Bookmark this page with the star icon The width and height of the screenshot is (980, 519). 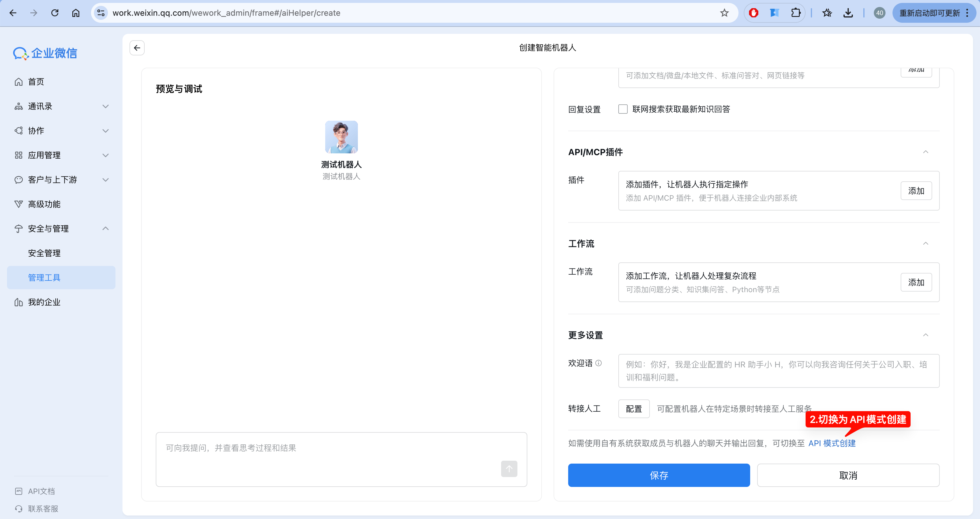(724, 13)
